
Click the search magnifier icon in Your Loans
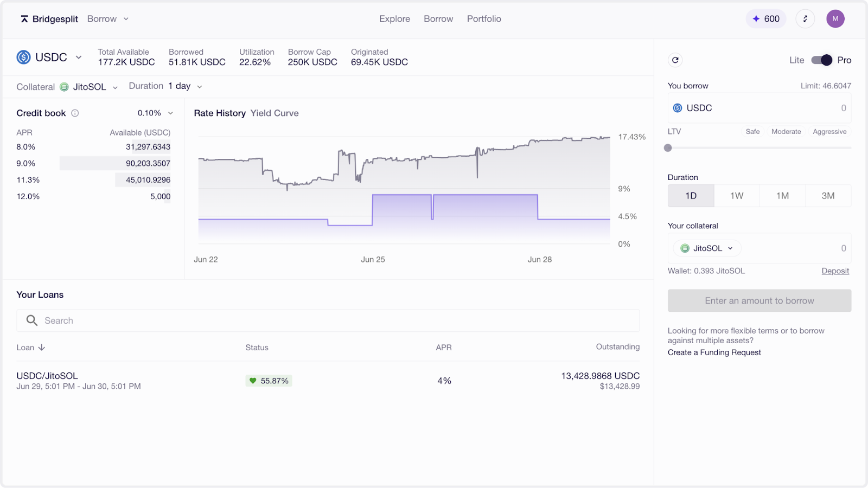32,320
